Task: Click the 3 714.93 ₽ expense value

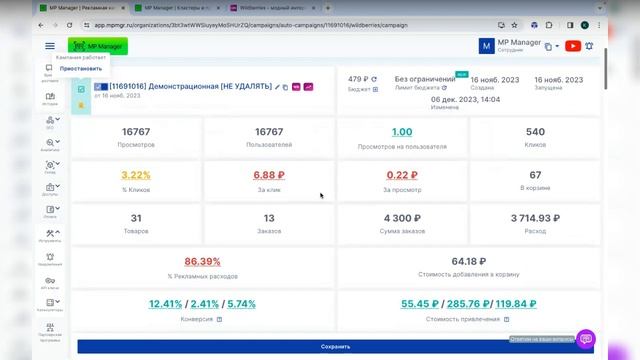Action: 535,218
